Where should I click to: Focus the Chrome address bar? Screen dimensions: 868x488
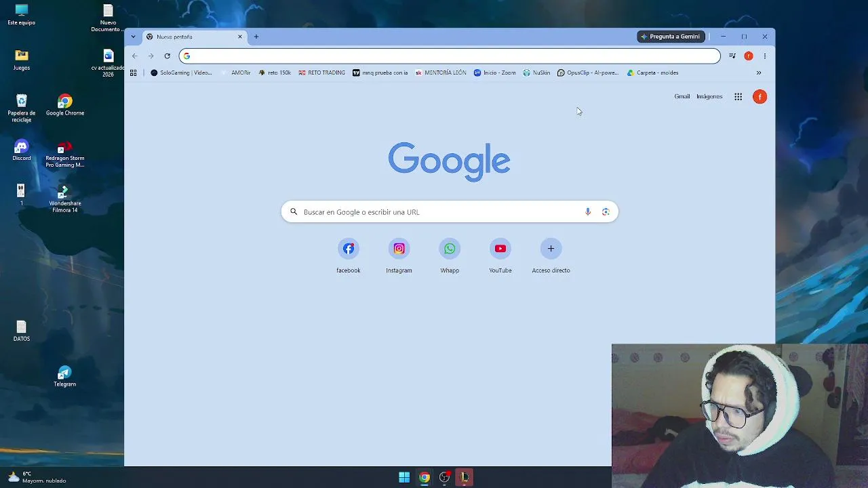click(x=450, y=56)
